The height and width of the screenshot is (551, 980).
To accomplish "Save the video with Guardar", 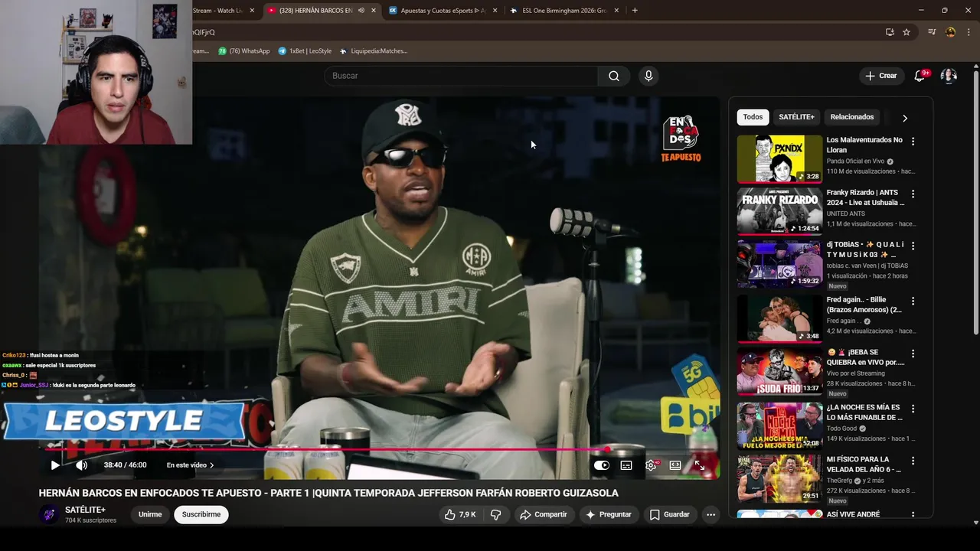I will click(670, 515).
